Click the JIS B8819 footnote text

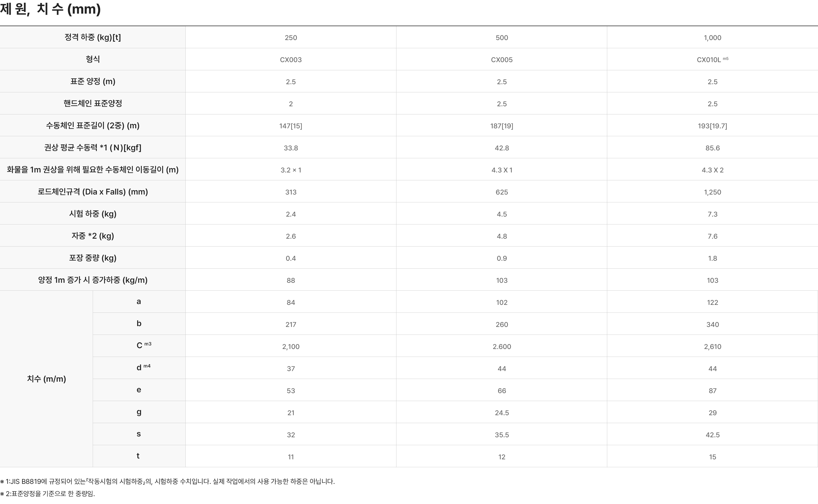(x=167, y=481)
